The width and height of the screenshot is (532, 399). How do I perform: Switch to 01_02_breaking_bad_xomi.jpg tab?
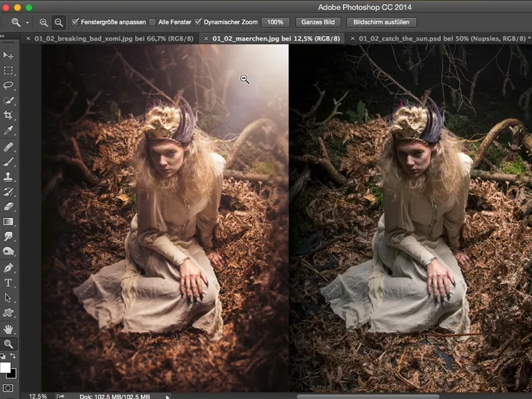point(114,39)
